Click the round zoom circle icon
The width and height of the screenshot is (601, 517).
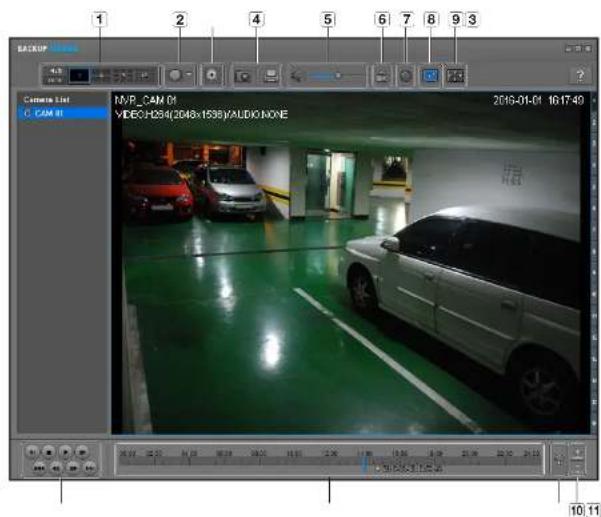[175, 75]
